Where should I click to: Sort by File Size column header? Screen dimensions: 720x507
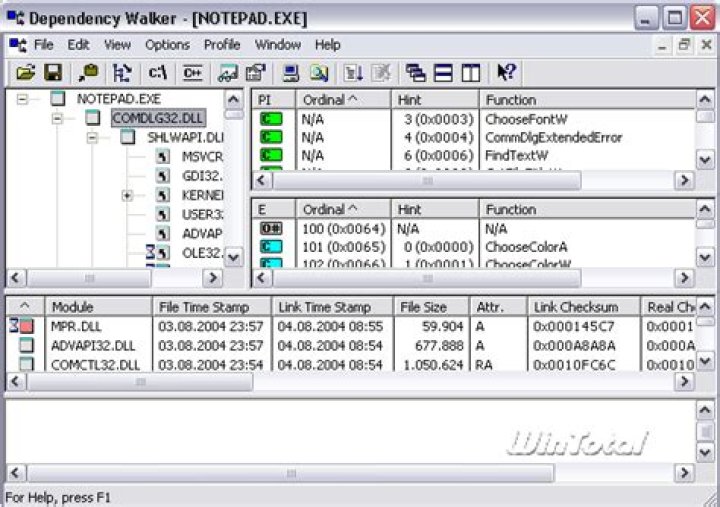point(432,307)
